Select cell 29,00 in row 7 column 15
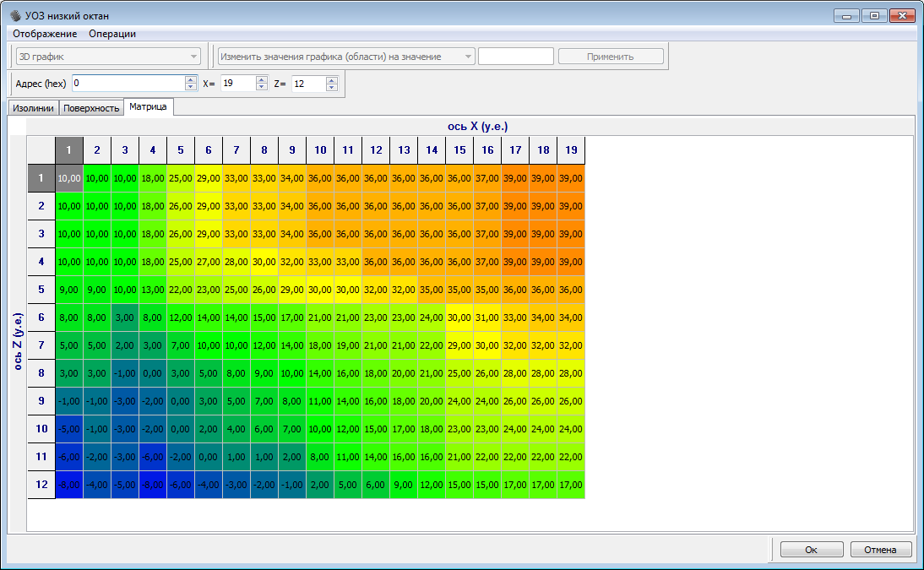Viewport: 924px width, 570px height. pos(459,345)
